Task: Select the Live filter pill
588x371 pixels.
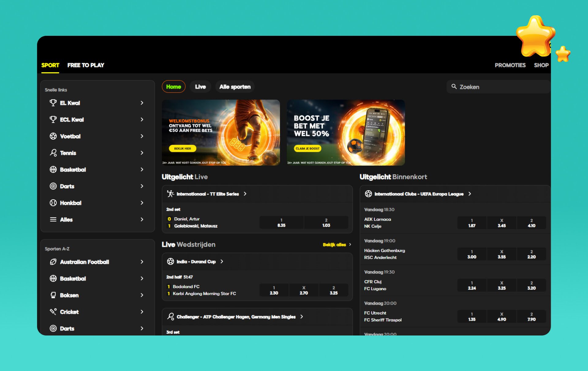Action: coord(200,87)
